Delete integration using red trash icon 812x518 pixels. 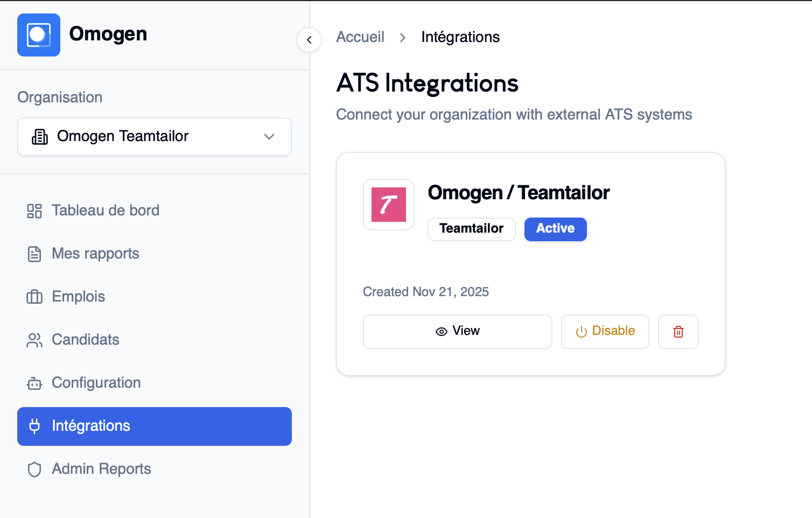[678, 332]
